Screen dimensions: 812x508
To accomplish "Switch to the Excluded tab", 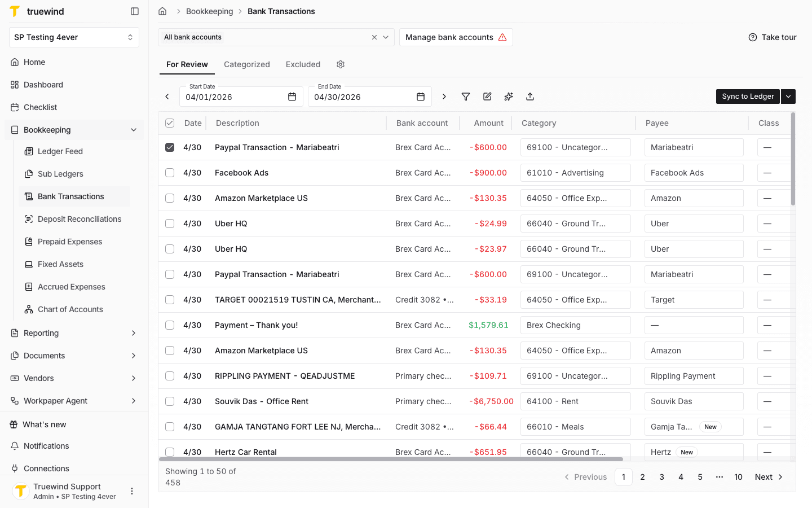I will pyautogui.click(x=303, y=64).
